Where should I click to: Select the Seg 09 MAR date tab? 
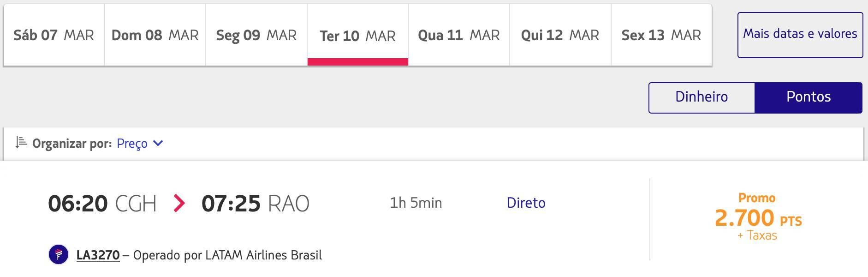(x=256, y=35)
